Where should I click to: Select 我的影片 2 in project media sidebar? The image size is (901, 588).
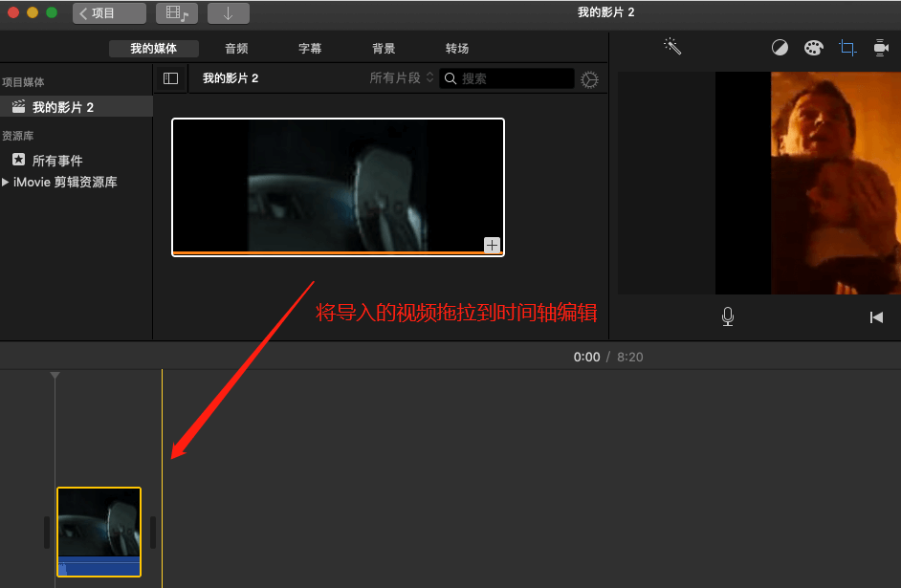pos(77,107)
